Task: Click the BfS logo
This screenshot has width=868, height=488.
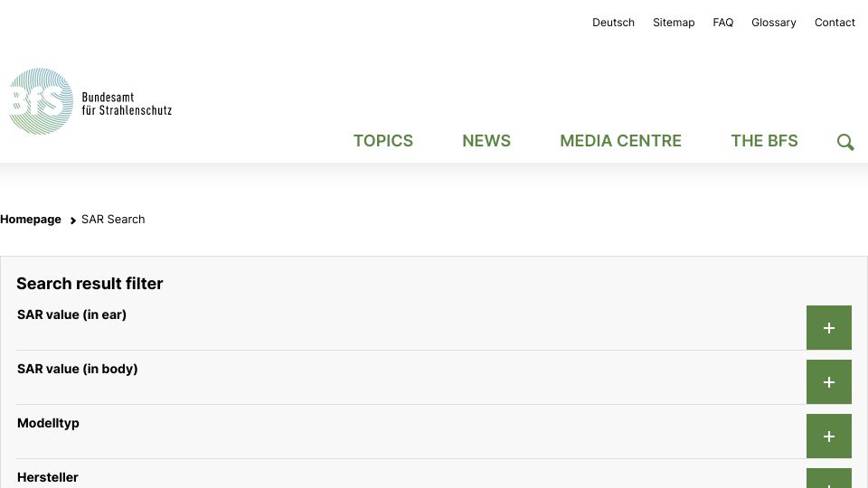Action: [41, 101]
